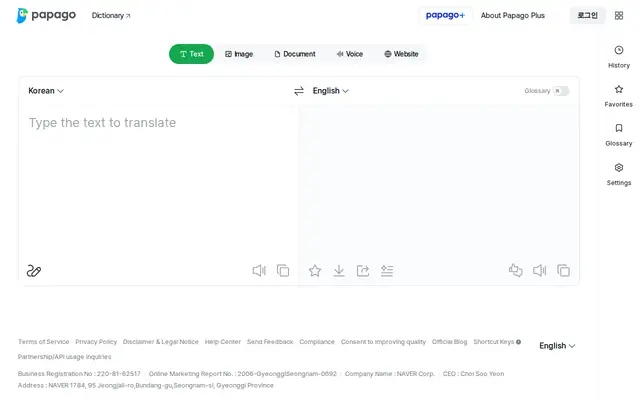The width and height of the screenshot is (640, 400).
Task: Open the Korean source language dropdown
Action: pyautogui.click(x=46, y=91)
